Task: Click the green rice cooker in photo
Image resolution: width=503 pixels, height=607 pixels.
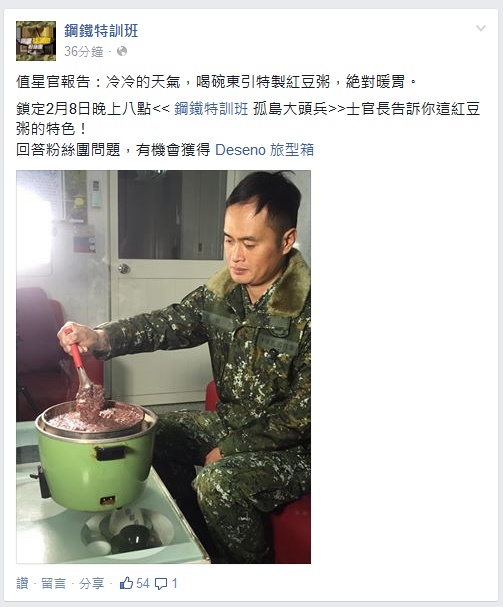Action: coord(95,458)
